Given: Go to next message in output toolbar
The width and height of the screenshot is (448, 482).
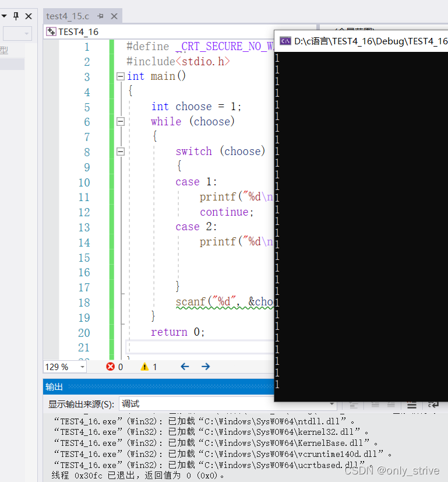Looking at the screenshot, I should coord(391,405).
